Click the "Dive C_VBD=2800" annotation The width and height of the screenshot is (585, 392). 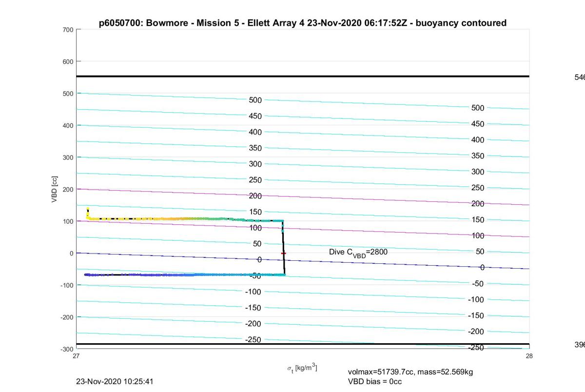click(x=359, y=252)
